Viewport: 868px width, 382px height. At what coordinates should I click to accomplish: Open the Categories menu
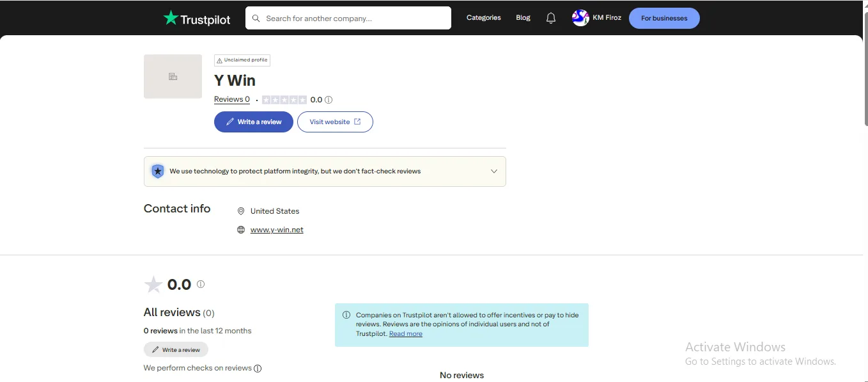coord(484,18)
